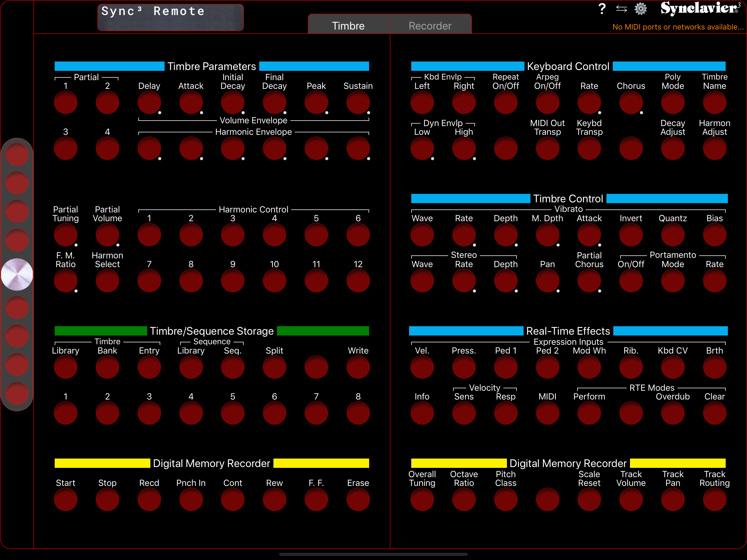Select Harmonic Control 6 button
The image size is (747, 560).
(x=358, y=235)
